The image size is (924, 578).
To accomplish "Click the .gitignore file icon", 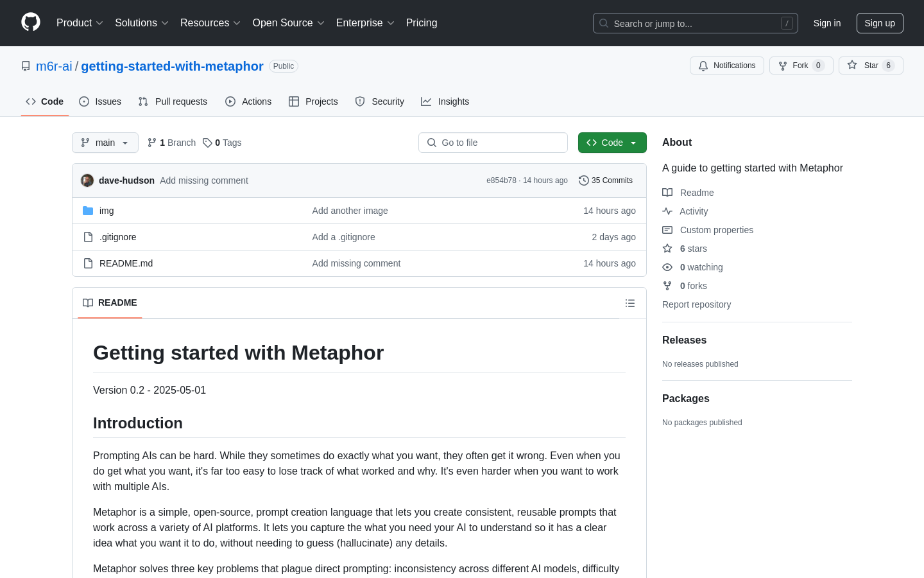I will coord(88,237).
